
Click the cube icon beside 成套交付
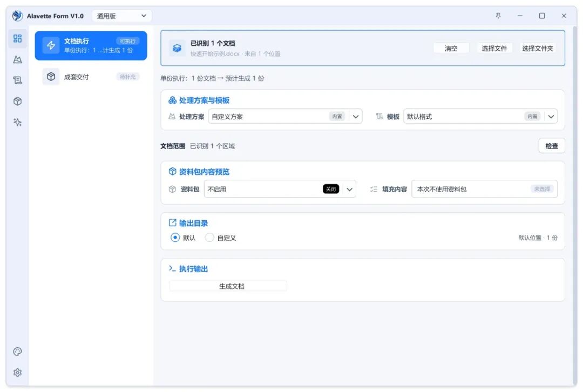[51, 77]
